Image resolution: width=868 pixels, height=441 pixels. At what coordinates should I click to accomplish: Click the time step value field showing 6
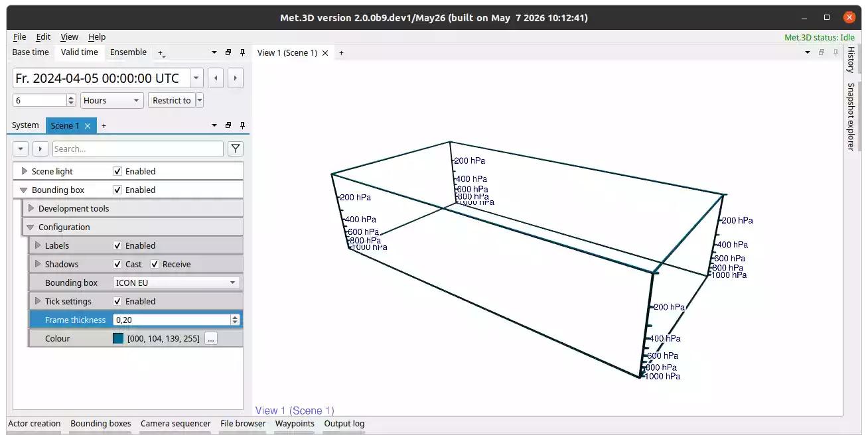[x=40, y=100]
